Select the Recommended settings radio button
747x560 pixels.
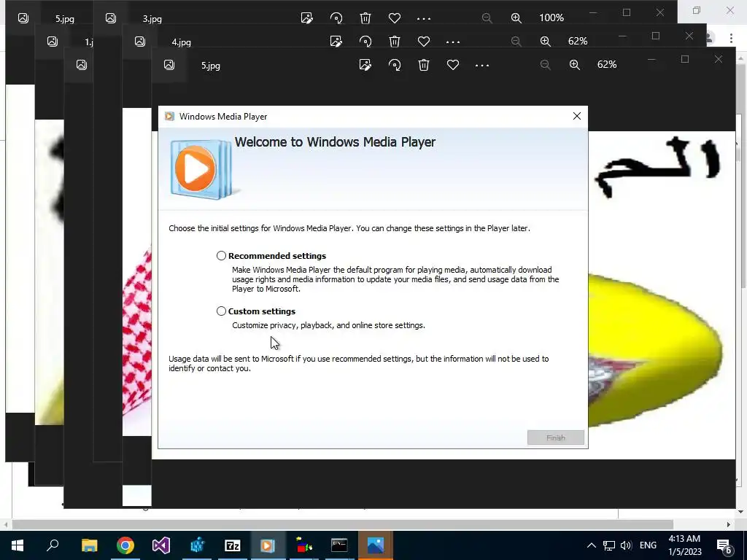pos(221,256)
